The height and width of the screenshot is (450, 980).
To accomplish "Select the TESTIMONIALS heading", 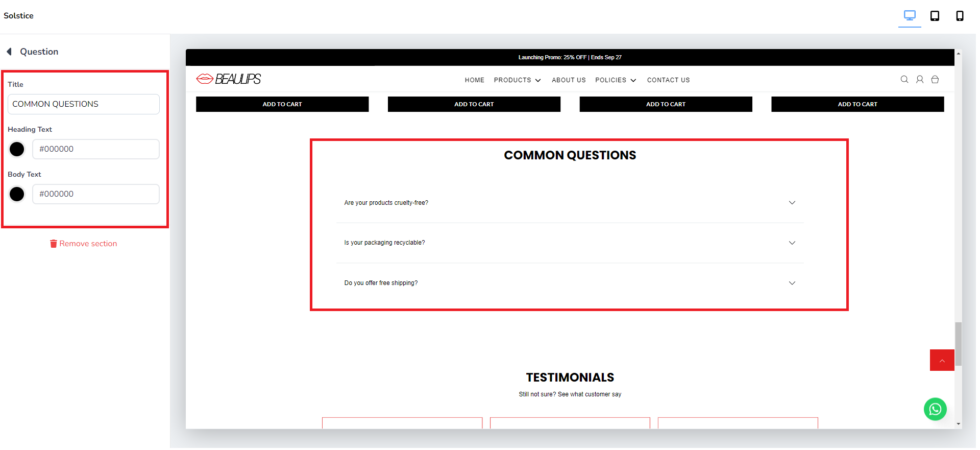I will pyautogui.click(x=570, y=377).
